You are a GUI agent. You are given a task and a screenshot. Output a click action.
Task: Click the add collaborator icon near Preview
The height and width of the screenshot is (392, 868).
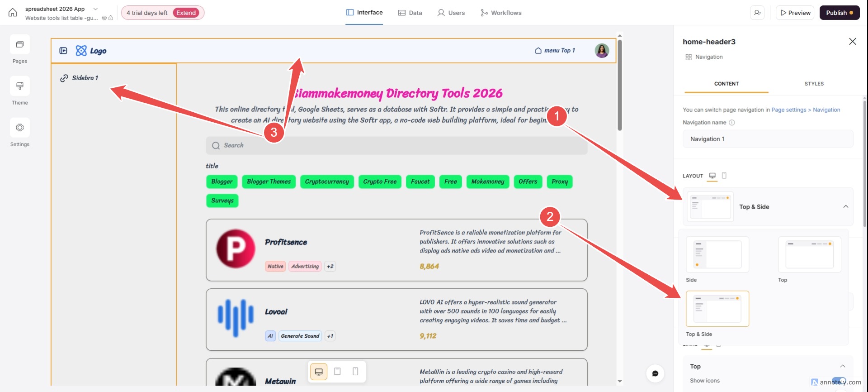coord(758,13)
